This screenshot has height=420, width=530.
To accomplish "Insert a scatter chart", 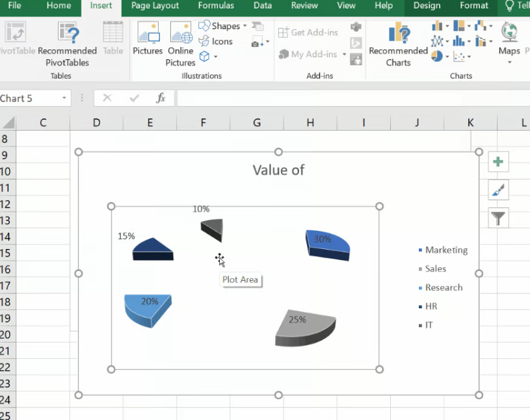I will coord(459,57).
